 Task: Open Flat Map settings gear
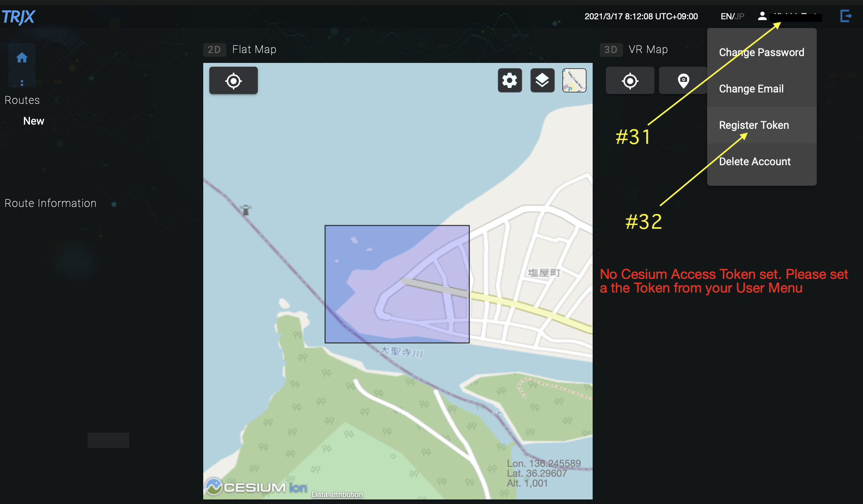[x=510, y=80]
